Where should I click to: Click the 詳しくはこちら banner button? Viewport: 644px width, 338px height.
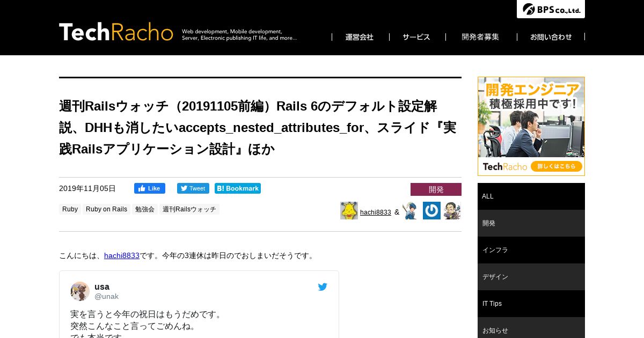(x=557, y=166)
